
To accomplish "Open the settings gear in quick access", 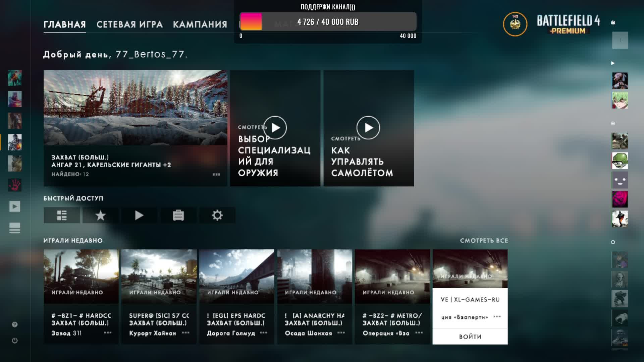I will (217, 215).
